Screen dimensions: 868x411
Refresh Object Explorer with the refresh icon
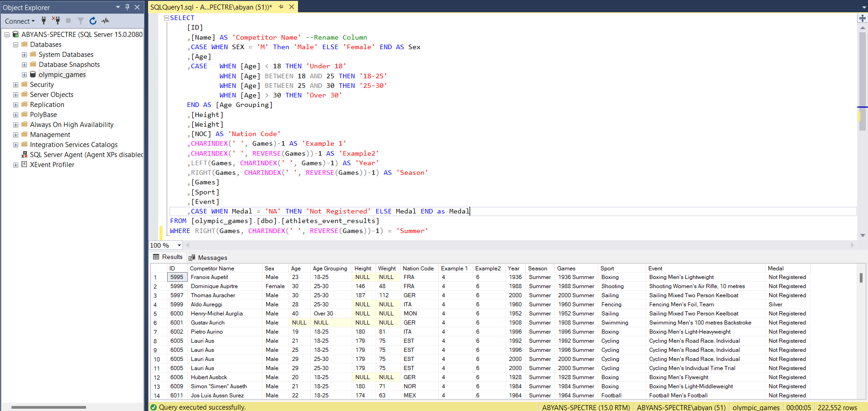coord(93,21)
